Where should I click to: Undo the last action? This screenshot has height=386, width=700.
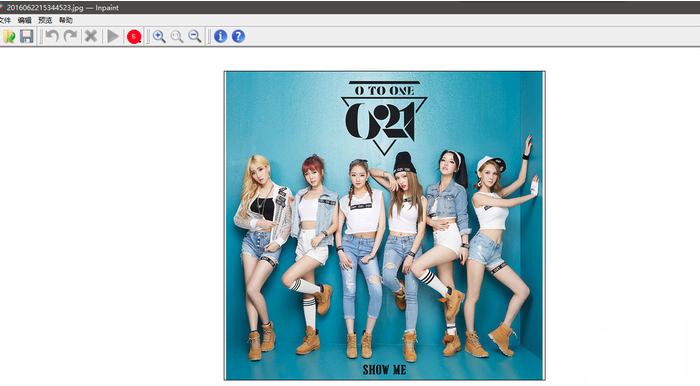[x=52, y=36]
